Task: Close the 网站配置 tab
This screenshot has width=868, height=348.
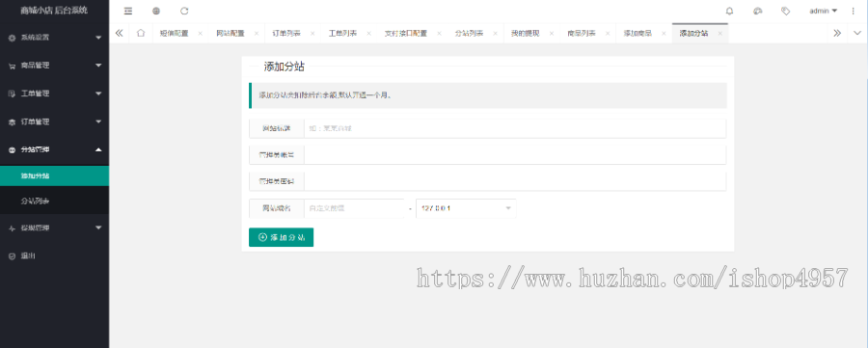Action: 257,33
